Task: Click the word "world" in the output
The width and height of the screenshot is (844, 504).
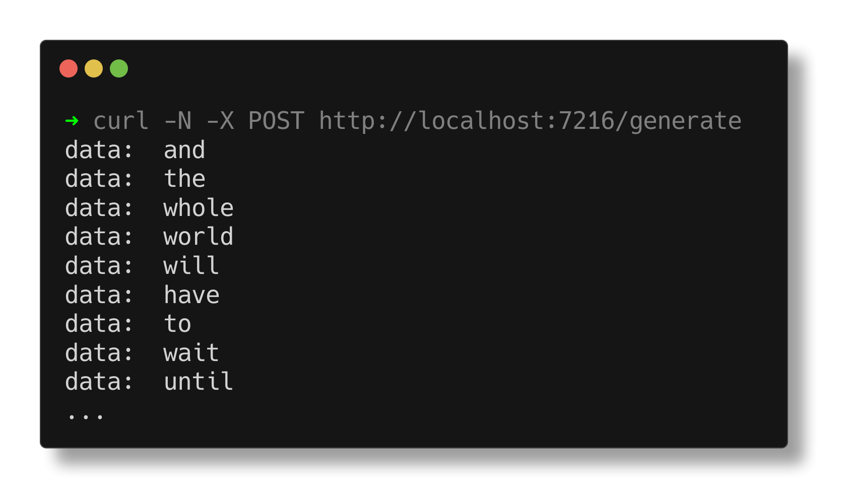Action: [199, 237]
